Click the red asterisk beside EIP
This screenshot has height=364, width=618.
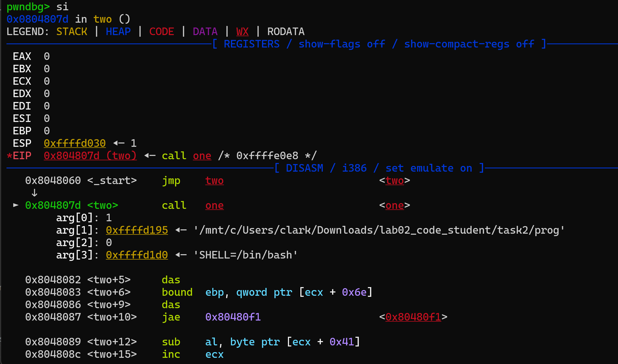9,156
